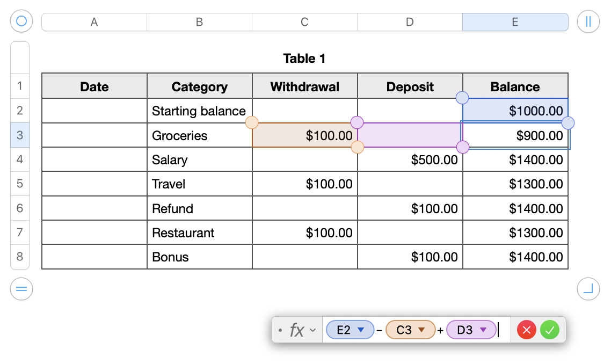Click the Starting balance category cell
Viewport: 611px width, 364px height.
coord(199,111)
